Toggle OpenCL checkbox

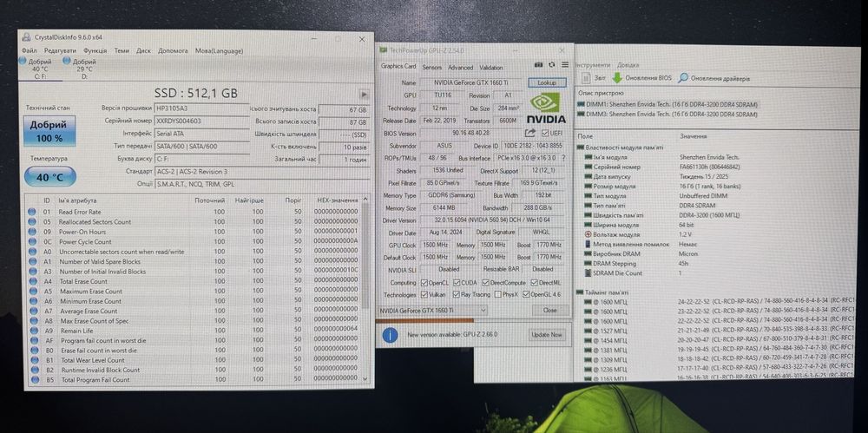(x=424, y=282)
